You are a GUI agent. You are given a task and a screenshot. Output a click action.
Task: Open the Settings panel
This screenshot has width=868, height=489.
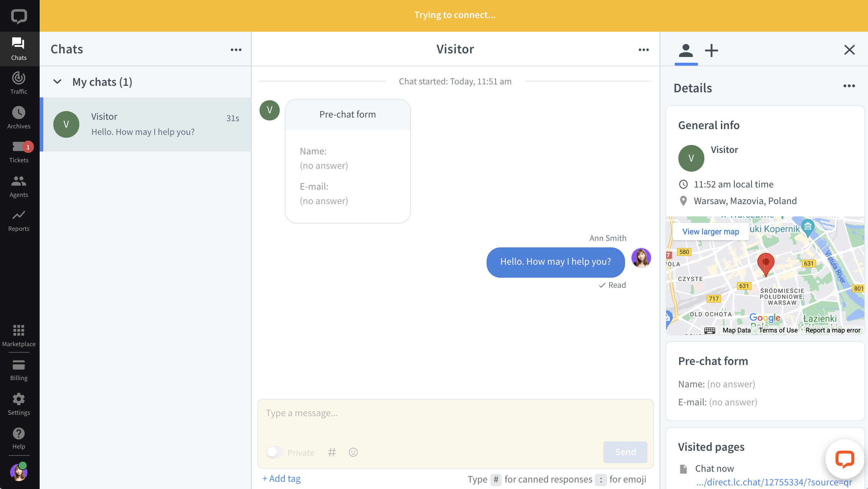(19, 404)
